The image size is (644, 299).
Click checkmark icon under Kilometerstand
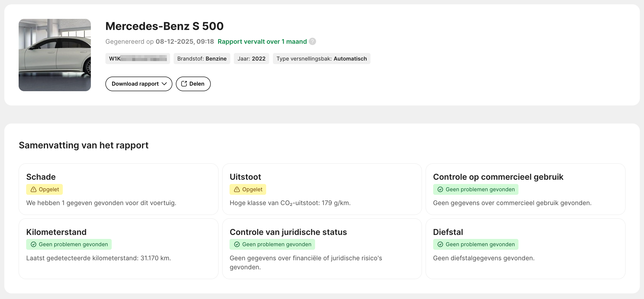34,244
